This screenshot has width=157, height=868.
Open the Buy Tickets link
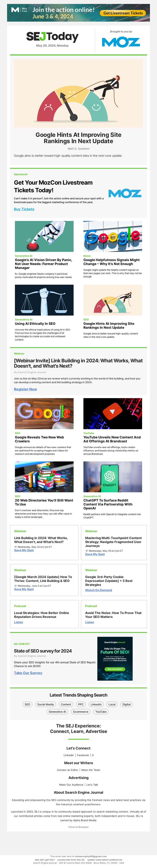point(24,209)
